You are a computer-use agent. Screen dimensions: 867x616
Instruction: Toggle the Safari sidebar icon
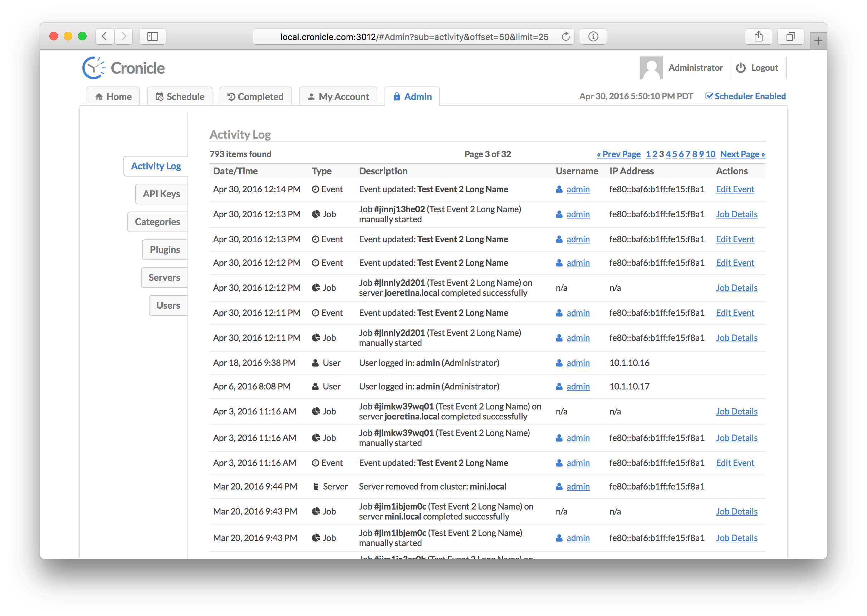point(153,37)
